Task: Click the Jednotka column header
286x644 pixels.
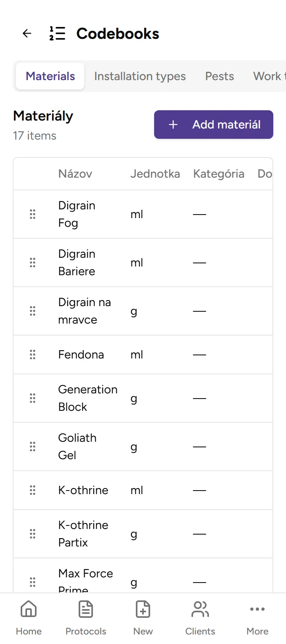Action: [x=155, y=174]
